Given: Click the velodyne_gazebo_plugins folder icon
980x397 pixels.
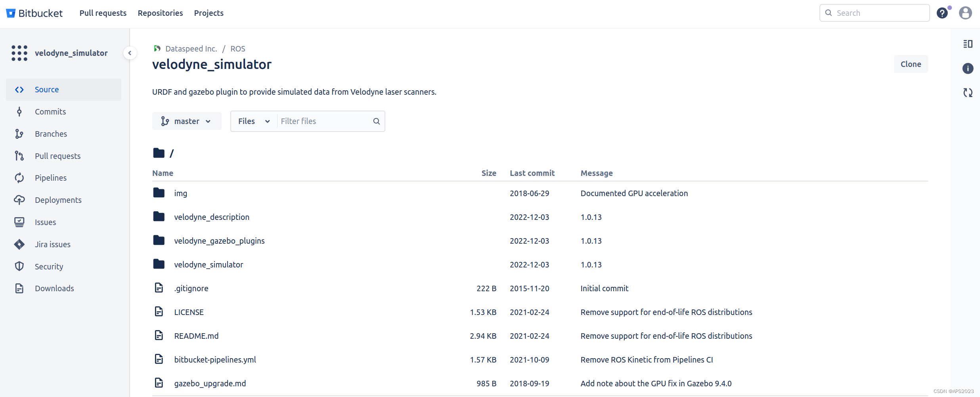Looking at the screenshot, I should click(159, 240).
